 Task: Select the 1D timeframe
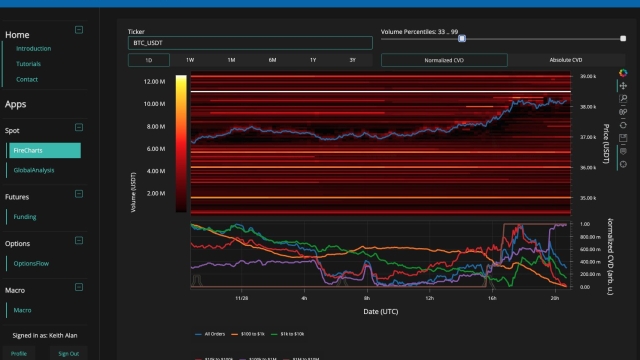tap(149, 60)
